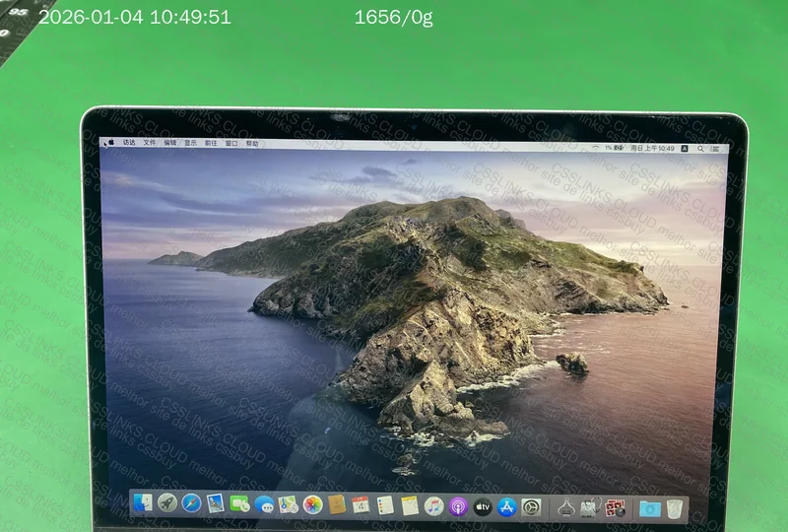Open the Apple menu
788x532 pixels.
(x=111, y=142)
